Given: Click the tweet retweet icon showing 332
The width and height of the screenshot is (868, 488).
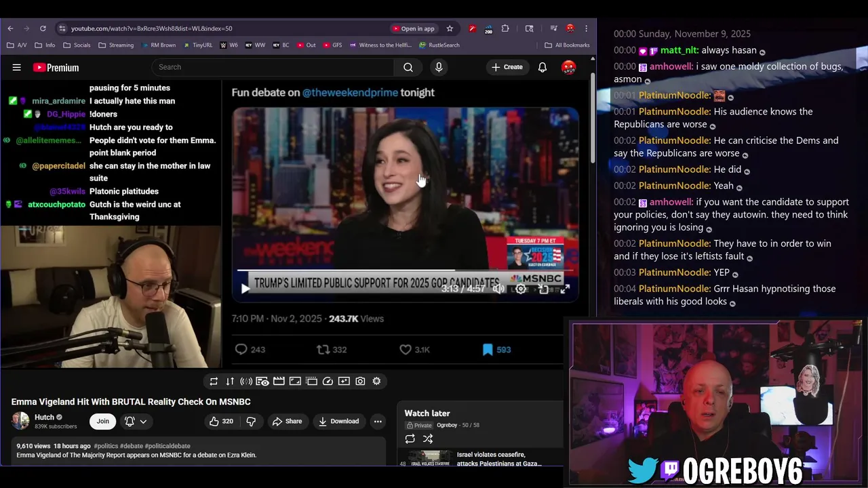Looking at the screenshot, I should [x=323, y=350].
